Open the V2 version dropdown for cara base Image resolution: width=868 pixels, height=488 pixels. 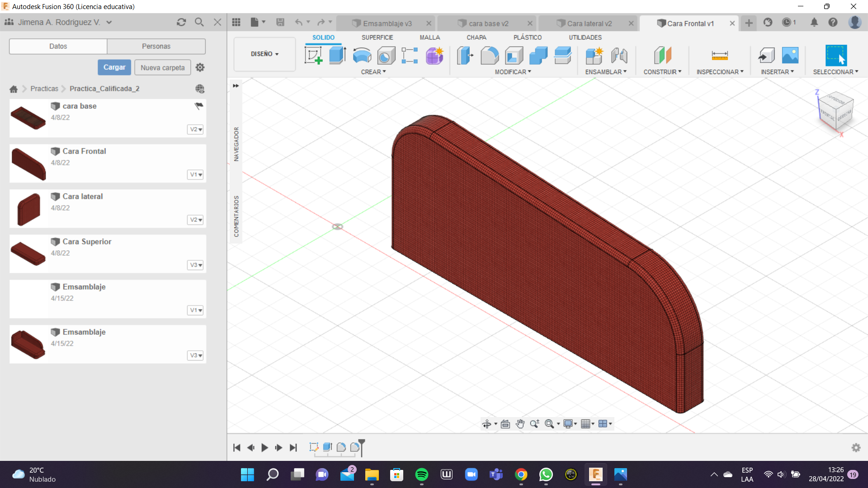195,129
